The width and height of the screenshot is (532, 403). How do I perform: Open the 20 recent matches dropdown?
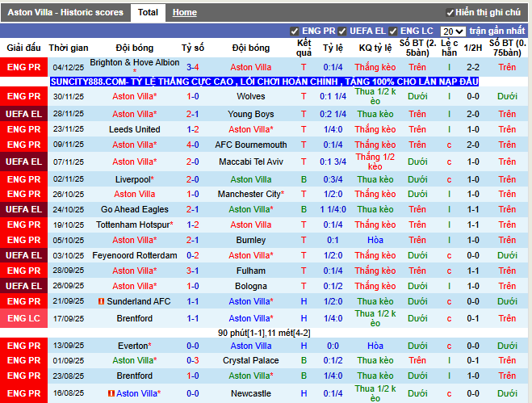452,31
